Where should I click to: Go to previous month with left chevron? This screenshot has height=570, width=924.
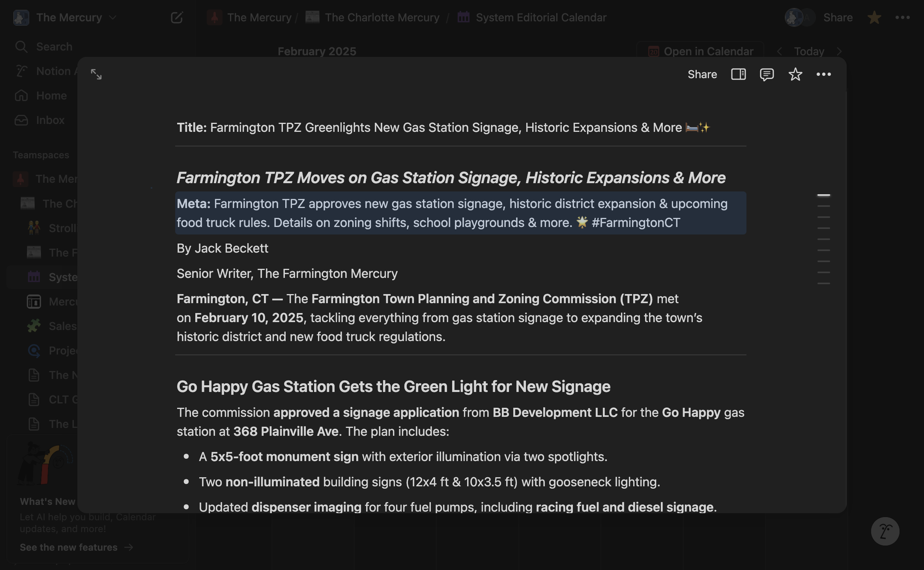tap(779, 51)
